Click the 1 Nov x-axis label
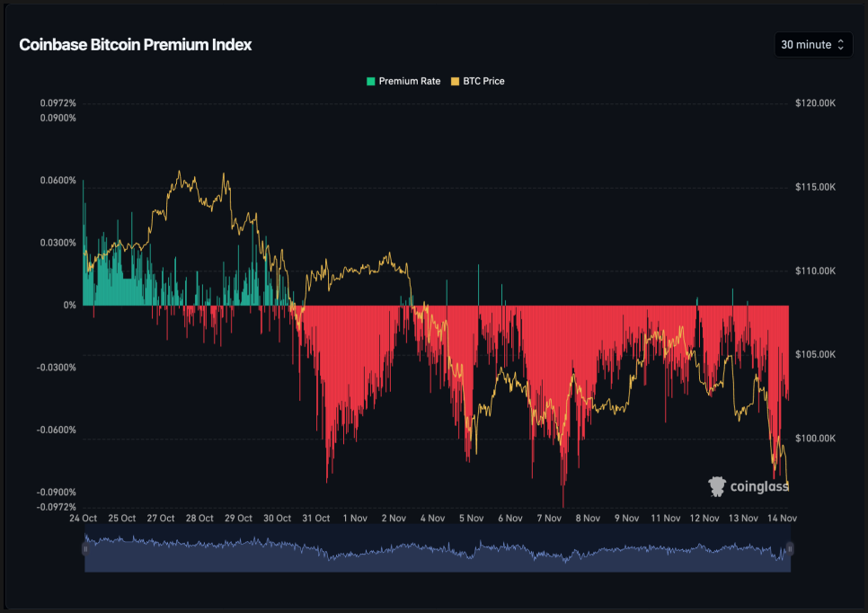Screen dimensions: 868x613 [355, 518]
